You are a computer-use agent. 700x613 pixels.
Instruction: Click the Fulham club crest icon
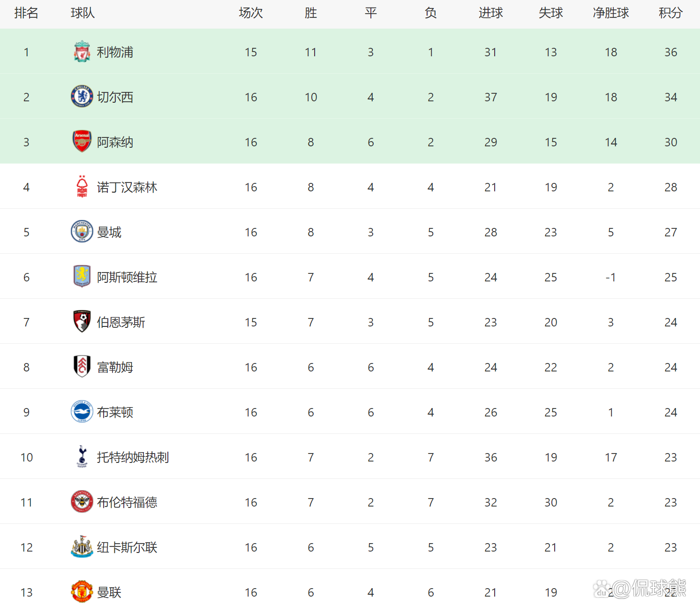(82, 367)
